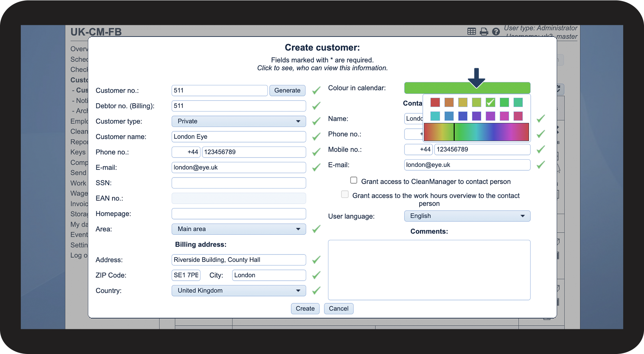Image resolution: width=644 pixels, height=354 pixels.
Task: Open the Customer type dropdown
Action: (x=239, y=121)
